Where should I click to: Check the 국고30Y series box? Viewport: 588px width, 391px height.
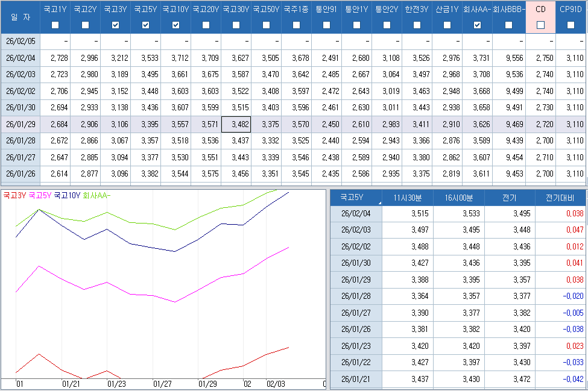click(x=236, y=25)
